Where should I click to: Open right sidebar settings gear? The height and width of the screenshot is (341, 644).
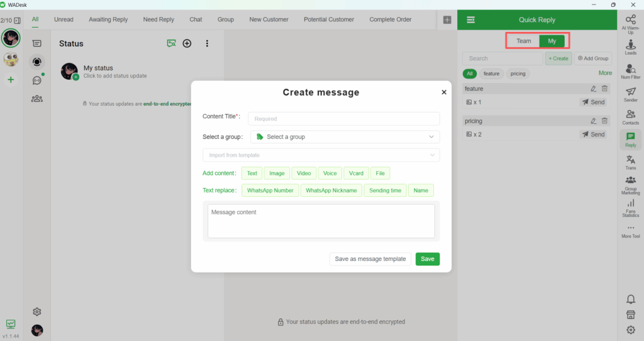pos(631,330)
